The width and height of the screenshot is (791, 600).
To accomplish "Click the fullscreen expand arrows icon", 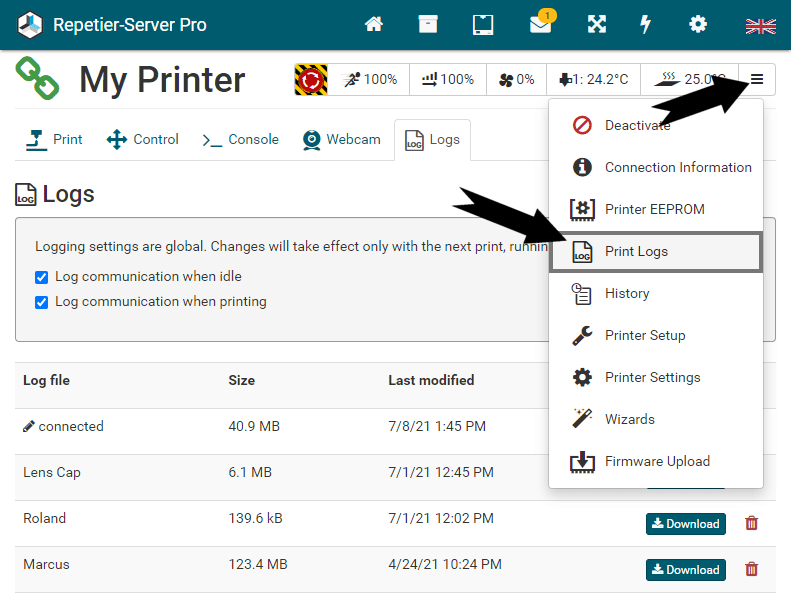I will tap(597, 25).
